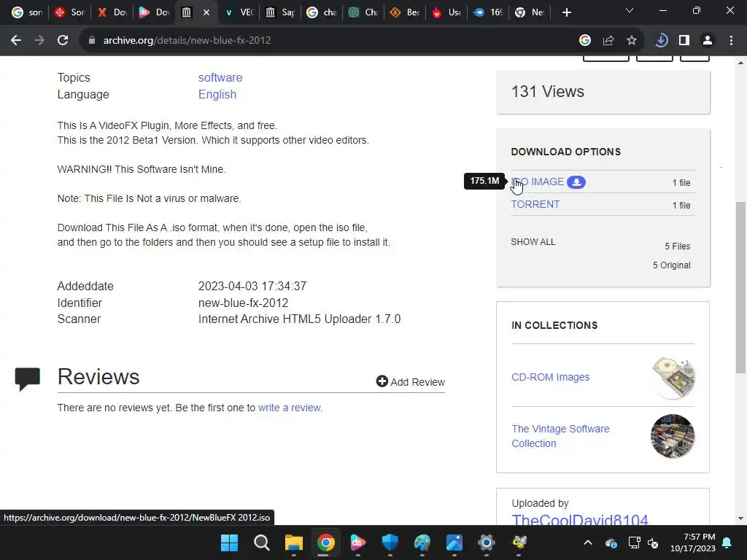Bookmark this page with star icon

coord(632,41)
